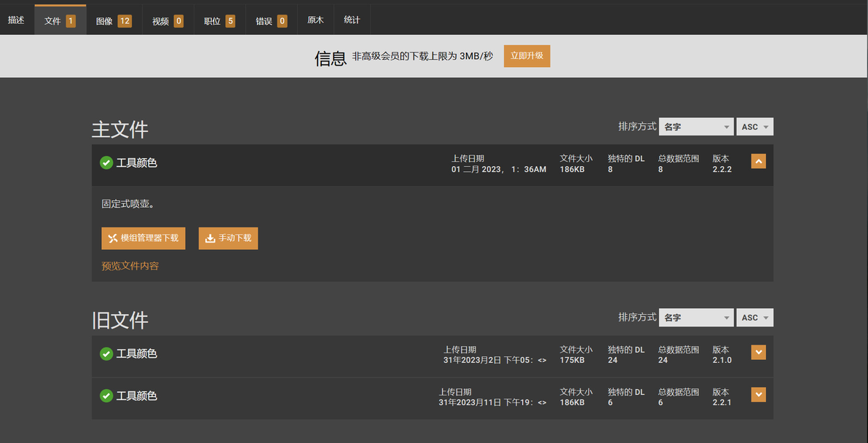The height and width of the screenshot is (443, 868).
Task: Open the 统计 tab
Action: tap(352, 20)
